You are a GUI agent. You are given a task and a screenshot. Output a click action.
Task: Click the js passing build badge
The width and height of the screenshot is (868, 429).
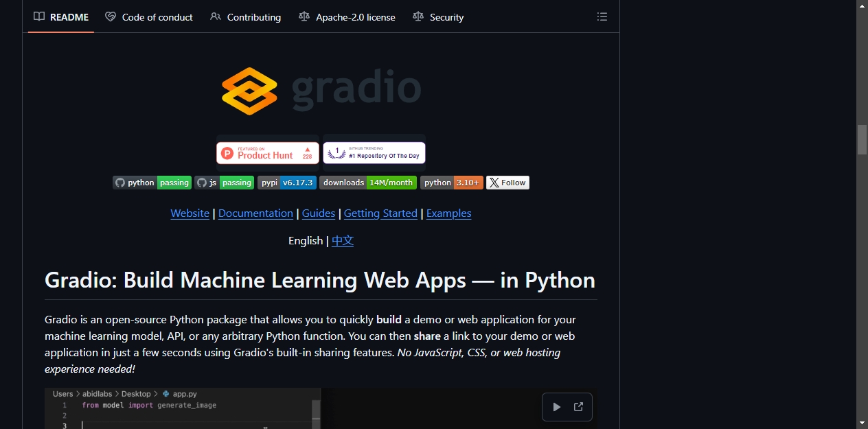[225, 183]
